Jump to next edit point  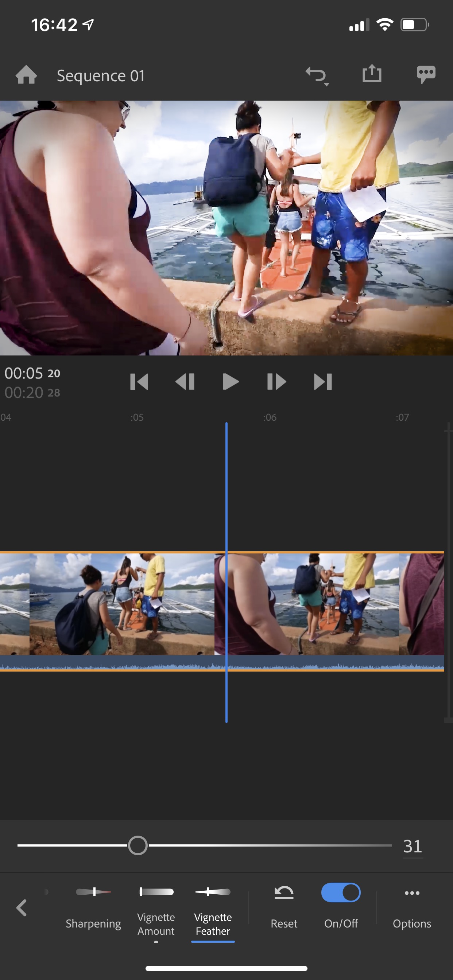pyautogui.click(x=323, y=382)
